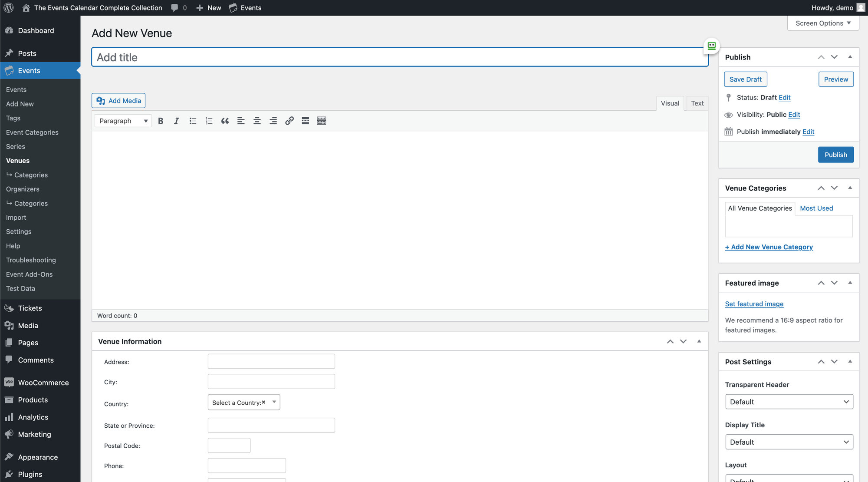Move Venue Information panel up
This screenshot has width=868, height=482.
point(670,342)
